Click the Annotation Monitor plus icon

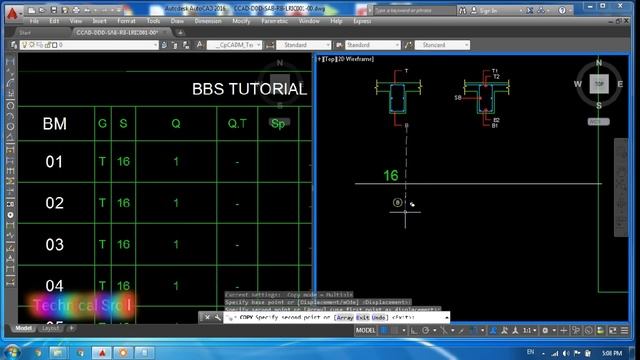564,331
